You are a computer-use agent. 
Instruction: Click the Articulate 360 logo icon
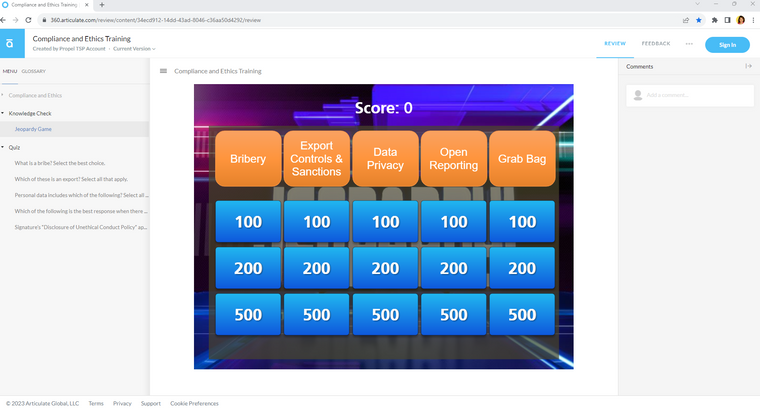(x=9, y=44)
